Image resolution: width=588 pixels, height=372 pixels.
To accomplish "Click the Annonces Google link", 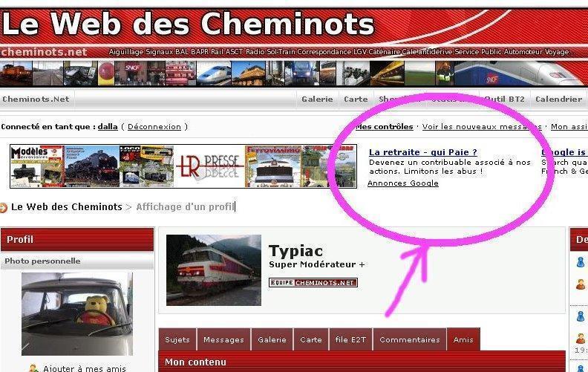I will 402,183.
